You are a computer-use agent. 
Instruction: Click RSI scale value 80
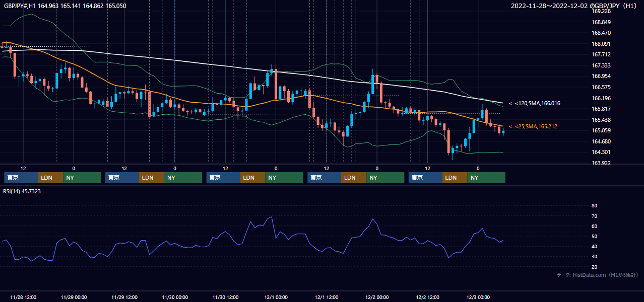click(594, 206)
